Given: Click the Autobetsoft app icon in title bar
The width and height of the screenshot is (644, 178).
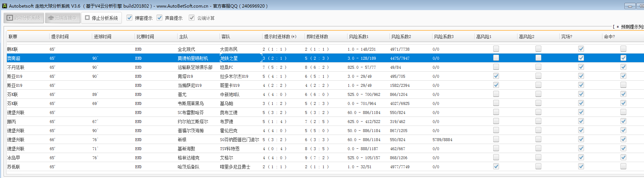Looking at the screenshot, I should coord(5,6).
